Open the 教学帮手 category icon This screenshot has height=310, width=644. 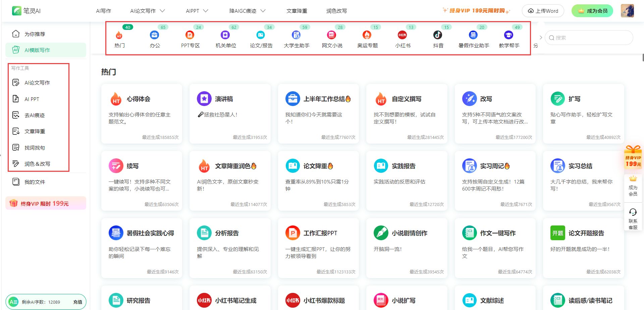tap(508, 35)
